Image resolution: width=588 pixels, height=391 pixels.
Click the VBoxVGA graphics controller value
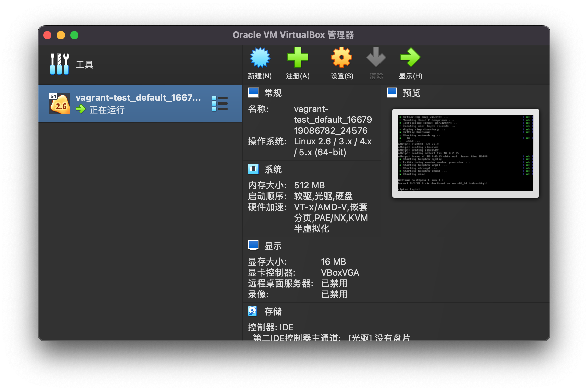click(x=340, y=273)
